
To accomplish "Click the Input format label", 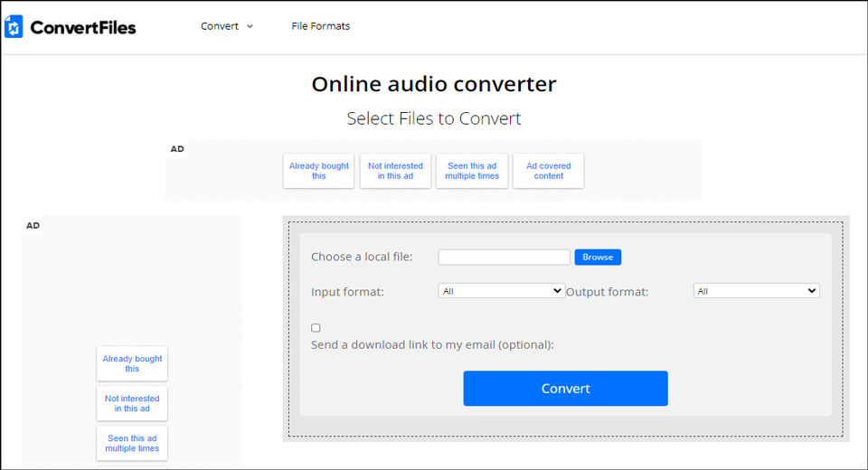I will click(x=347, y=292).
